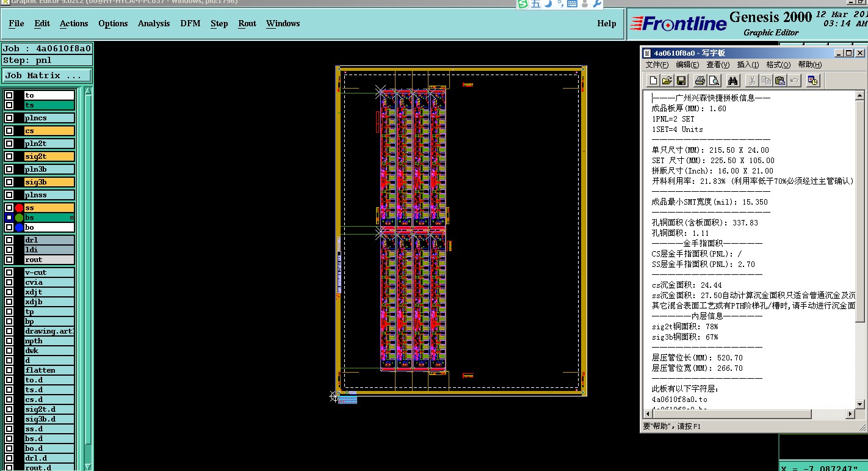The width and height of the screenshot is (868, 471).
Task: Click the Find binoculars icon
Action: coord(732,81)
